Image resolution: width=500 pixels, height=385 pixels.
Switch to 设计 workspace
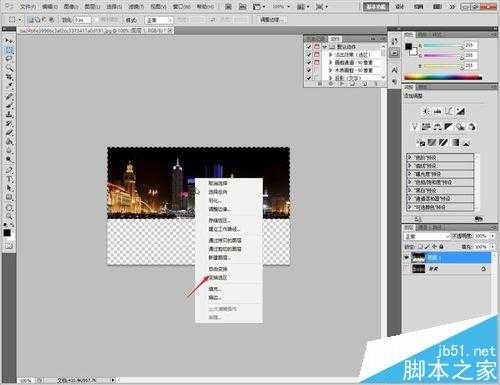[400, 7]
